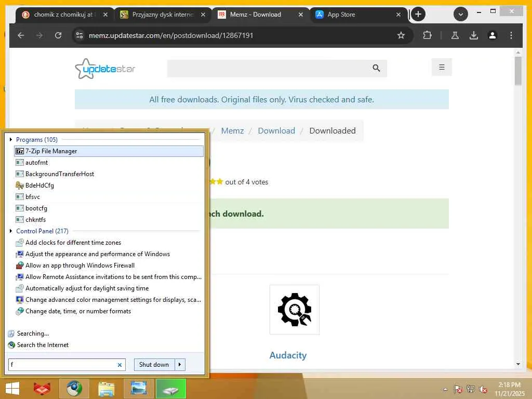Image resolution: width=532 pixels, height=399 pixels.
Task: Go back with the browser back arrow
Action: click(x=21, y=35)
